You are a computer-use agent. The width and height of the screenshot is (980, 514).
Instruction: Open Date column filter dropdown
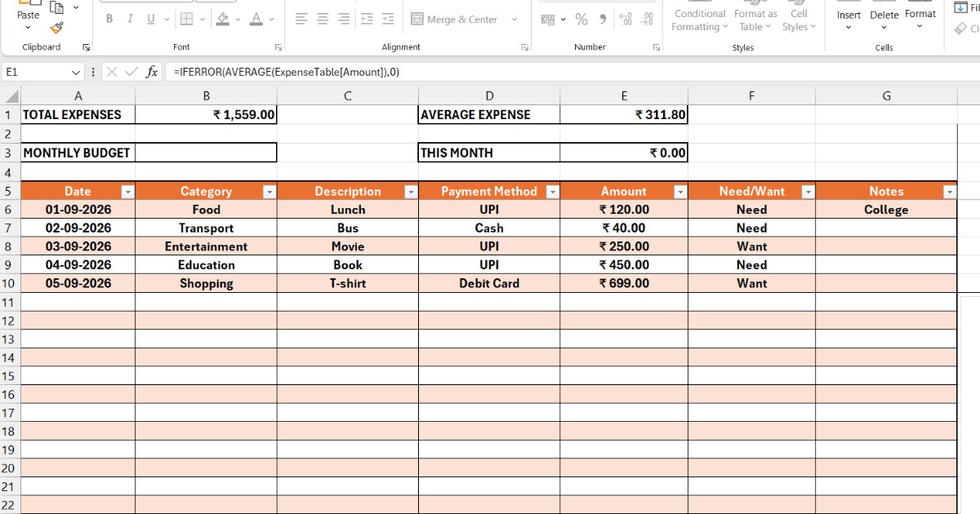(x=127, y=192)
